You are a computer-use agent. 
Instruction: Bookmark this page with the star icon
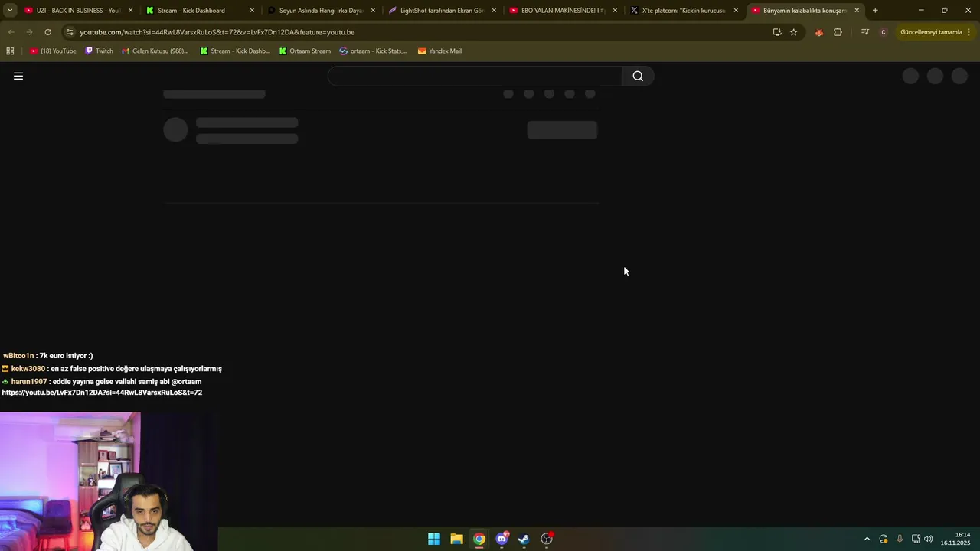tap(794, 32)
